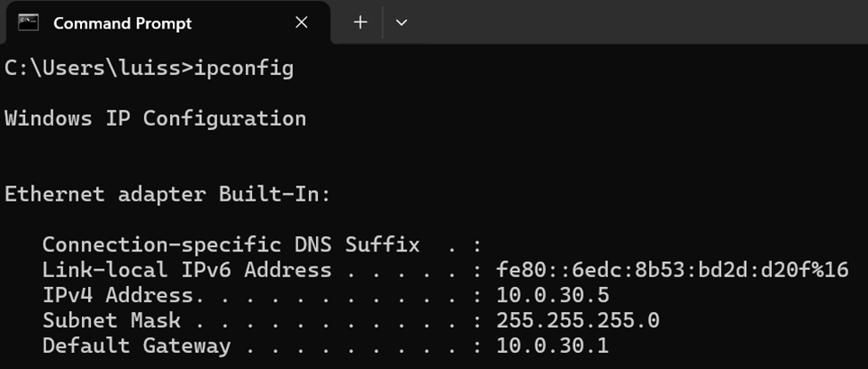Click the C:\Users\luiss prompt path
Viewport: 868px width, 369px height.
pos(92,68)
